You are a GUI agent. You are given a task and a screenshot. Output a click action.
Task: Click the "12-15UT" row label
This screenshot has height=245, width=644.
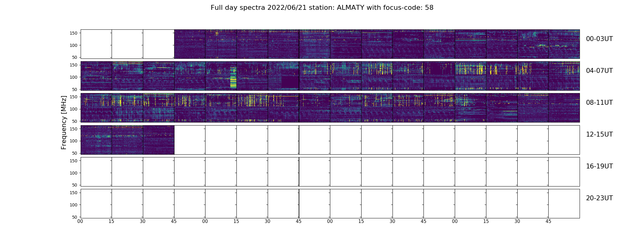click(x=599, y=134)
